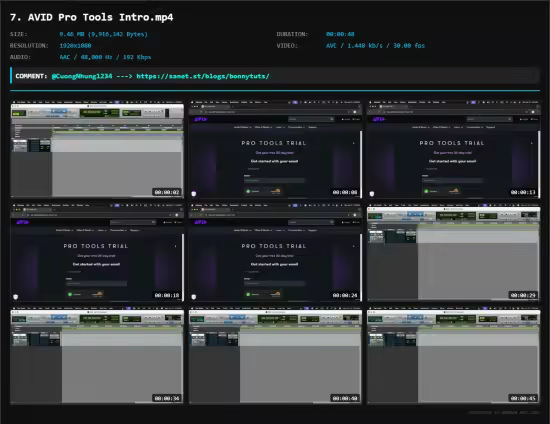Click the "DURATION:" label
Image resolution: width=550 pixels, height=424 pixels.
292,34
